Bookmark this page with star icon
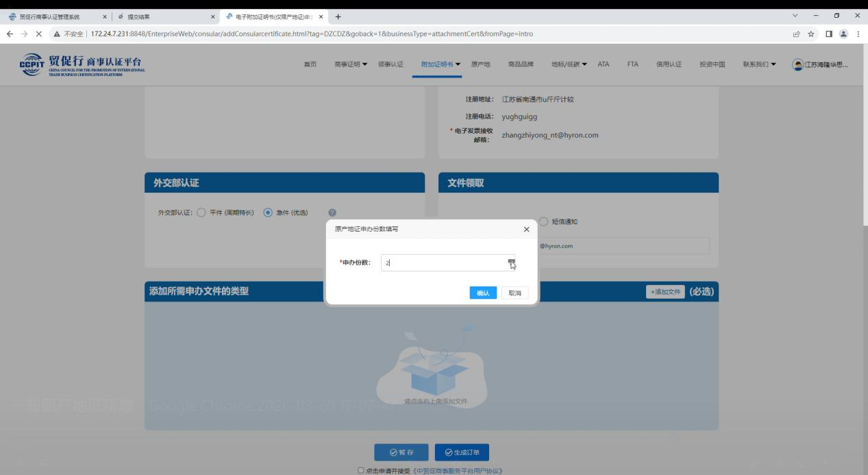The height and width of the screenshot is (475, 868). click(x=811, y=34)
